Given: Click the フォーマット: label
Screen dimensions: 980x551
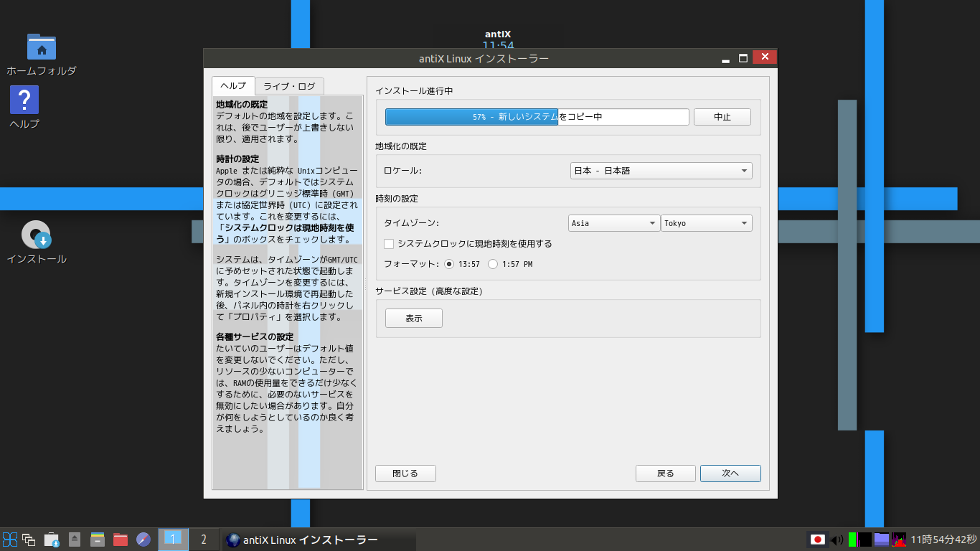Looking at the screenshot, I should (411, 264).
